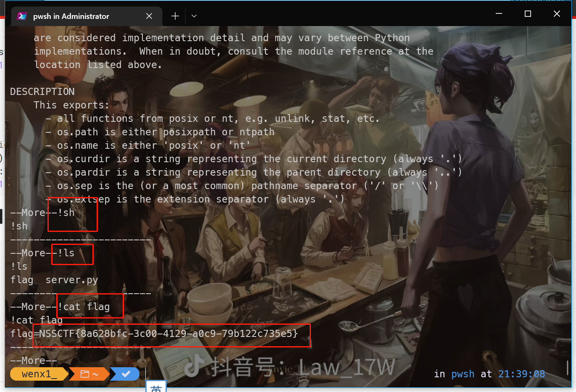The image size is (576, 392).
Task: Click the PowerShell icon in the tab
Action: (x=22, y=16)
